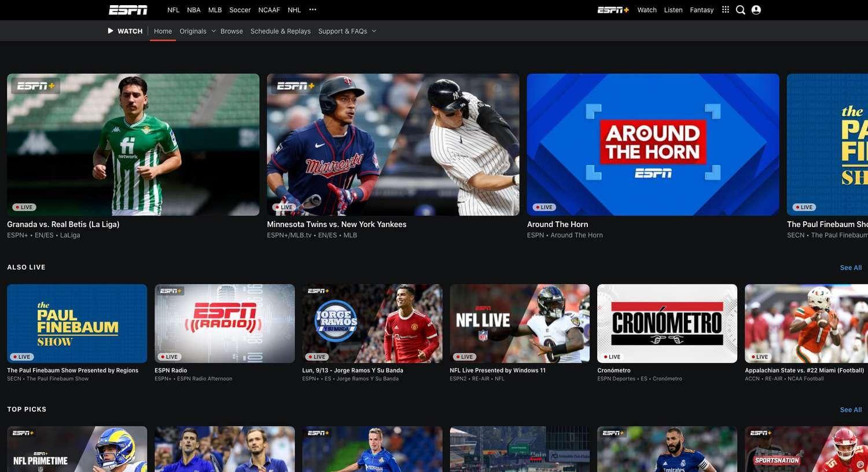Viewport: 868px width, 472px height.
Task: Click the ESPN+ logo in the header
Action: click(x=612, y=10)
